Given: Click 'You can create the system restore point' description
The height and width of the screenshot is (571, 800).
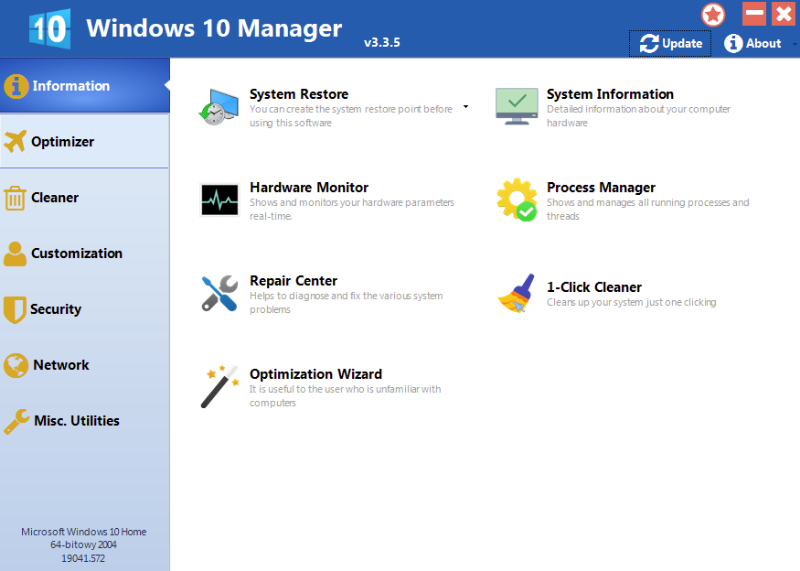Looking at the screenshot, I should (x=351, y=116).
